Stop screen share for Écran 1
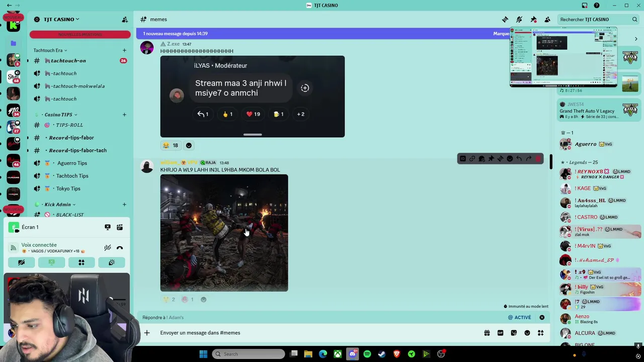 pyautogui.click(x=108, y=227)
